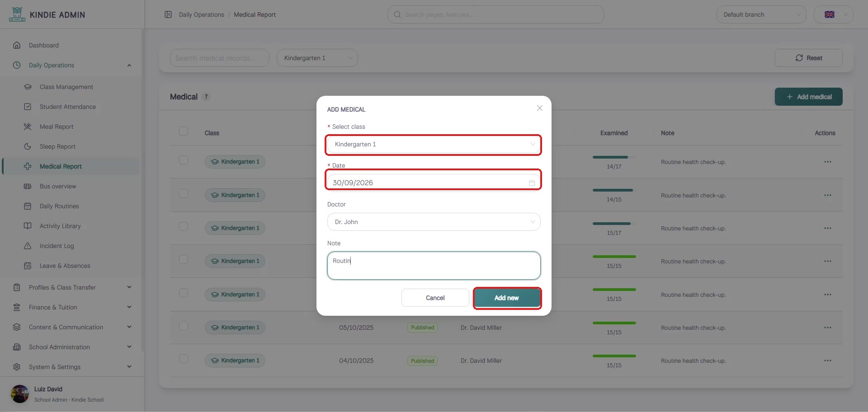
Task: Click the Dashboard home icon
Action: click(17, 45)
